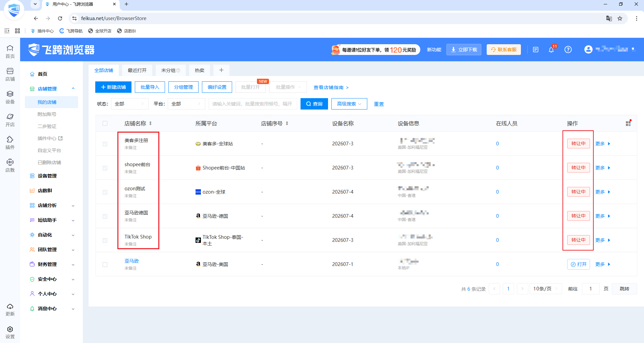Click the 重置 reset link
This screenshot has width=644, height=343.
coord(379,104)
